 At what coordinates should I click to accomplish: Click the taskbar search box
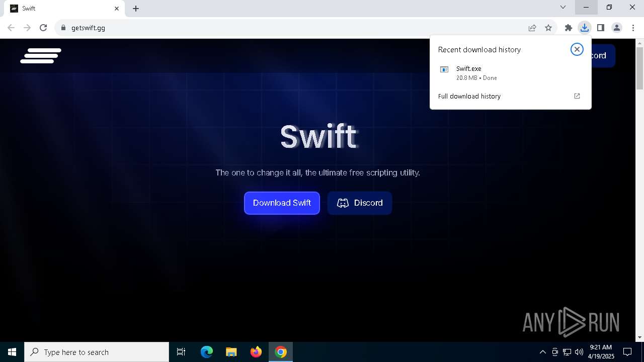(x=97, y=352)
